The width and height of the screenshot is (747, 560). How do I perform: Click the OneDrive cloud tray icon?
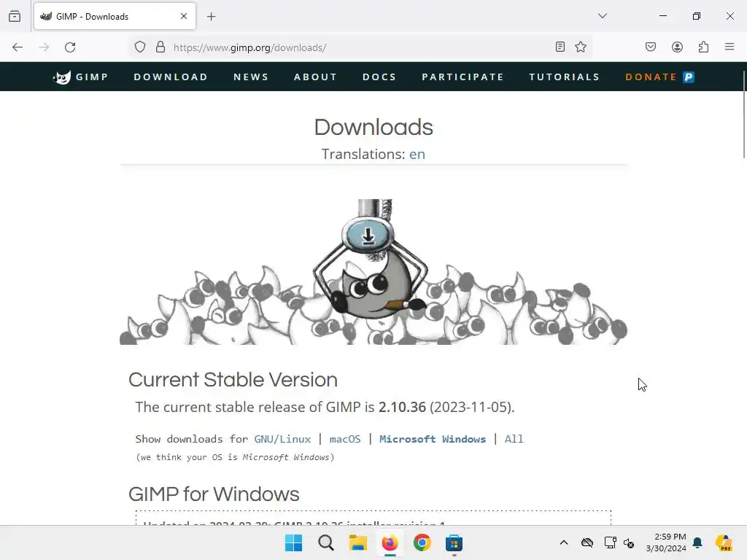tap(587, 542)
